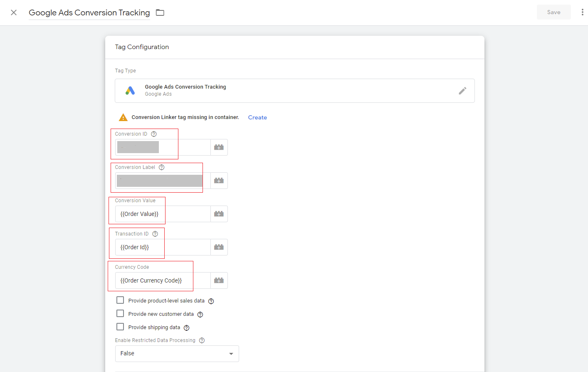Show help for Transaction ID field
The width and height of the screenshot is (588, 372).
[x=155, y=234]
